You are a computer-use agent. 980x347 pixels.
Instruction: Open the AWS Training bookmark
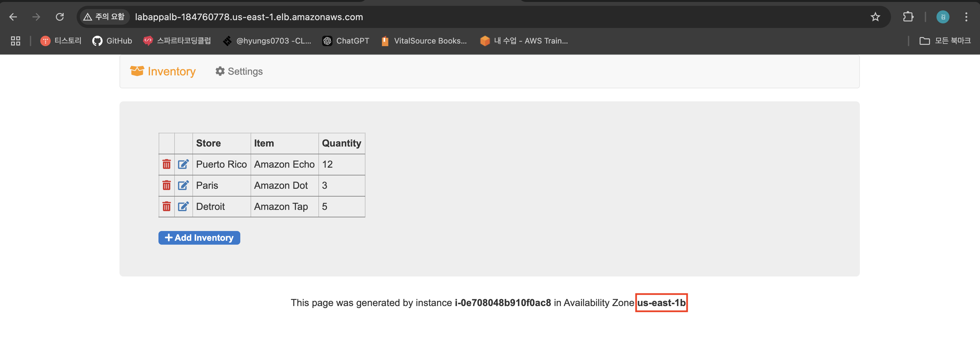[524, 41]
